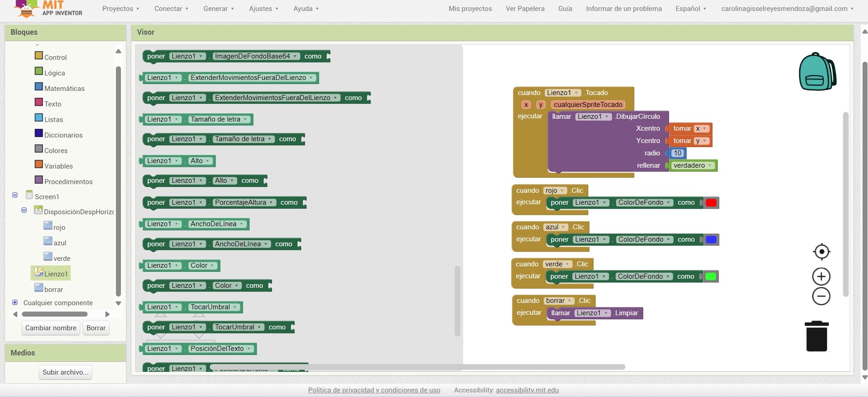The height and width of the screenshot is (397, 868).
Task: Select the DisposiciónDespHoriz component icon
Action: pyautogui.click(x=38, y=210)
